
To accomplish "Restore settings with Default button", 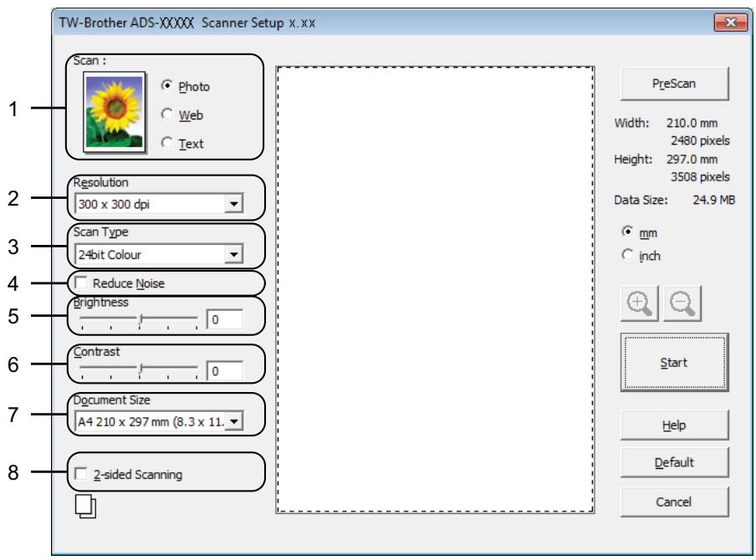I will click(x=674, y=462).
